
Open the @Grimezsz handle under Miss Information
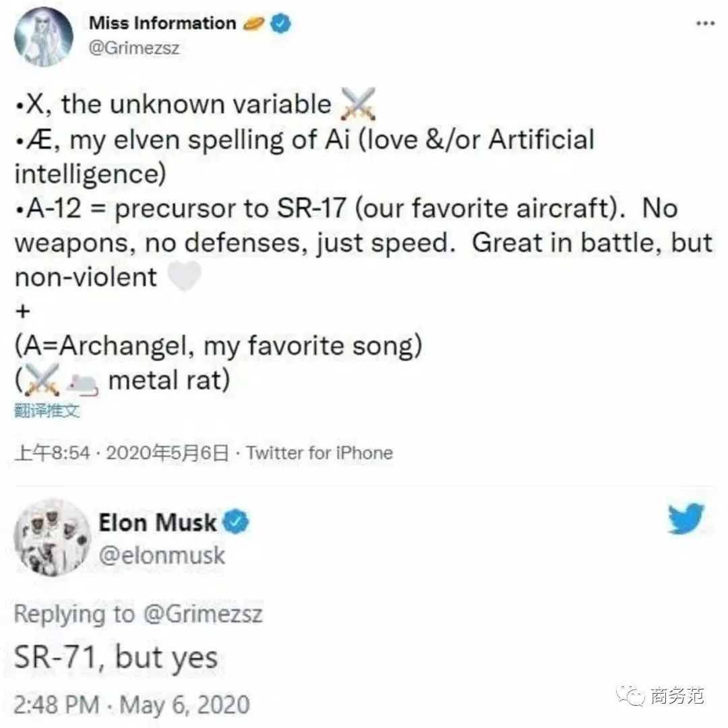click(134, 49)
